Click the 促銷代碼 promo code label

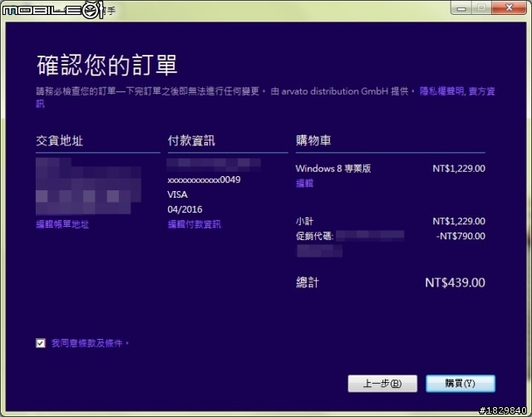point(314,236)
